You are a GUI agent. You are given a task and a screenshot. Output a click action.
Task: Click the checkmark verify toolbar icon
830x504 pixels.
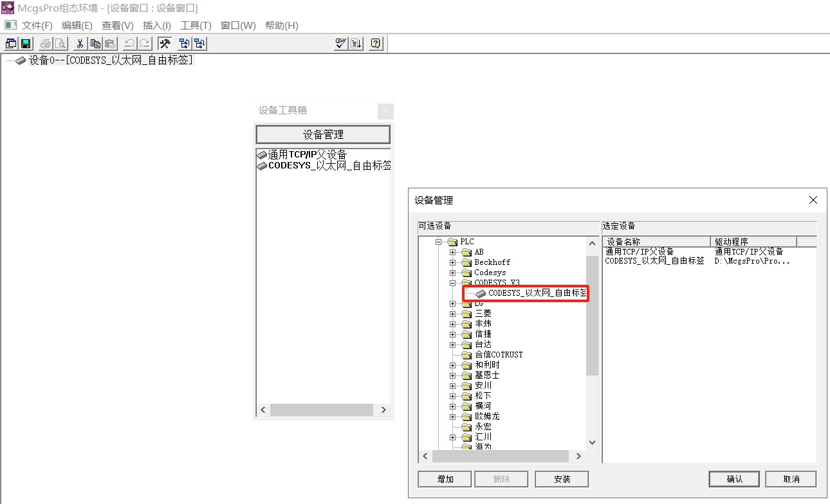342,44
